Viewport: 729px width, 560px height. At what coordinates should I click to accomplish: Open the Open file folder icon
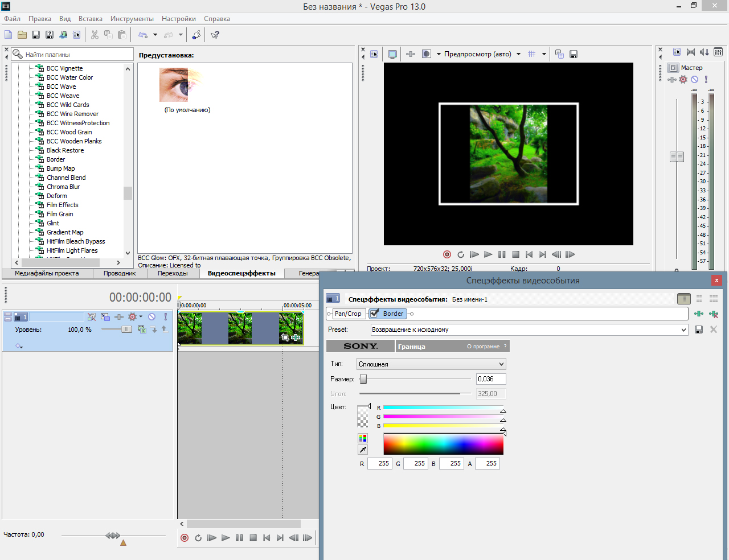(22, 35)
